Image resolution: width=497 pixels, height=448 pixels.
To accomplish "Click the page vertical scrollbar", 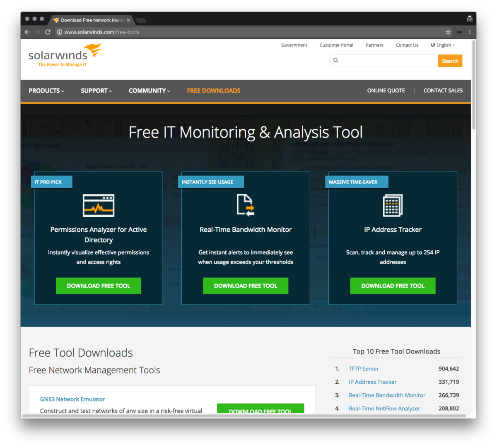I will [473, 85].
